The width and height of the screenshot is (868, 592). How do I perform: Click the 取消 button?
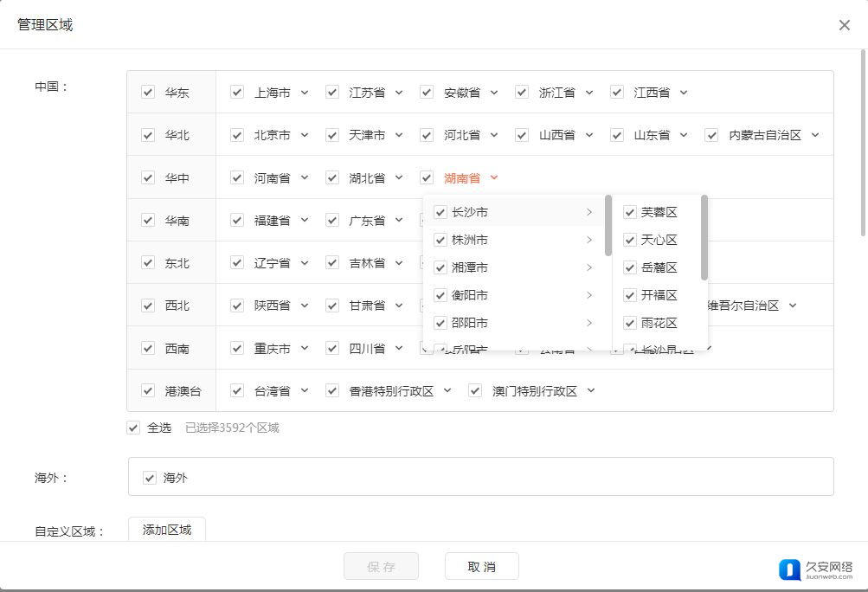(x=481, y=566)
